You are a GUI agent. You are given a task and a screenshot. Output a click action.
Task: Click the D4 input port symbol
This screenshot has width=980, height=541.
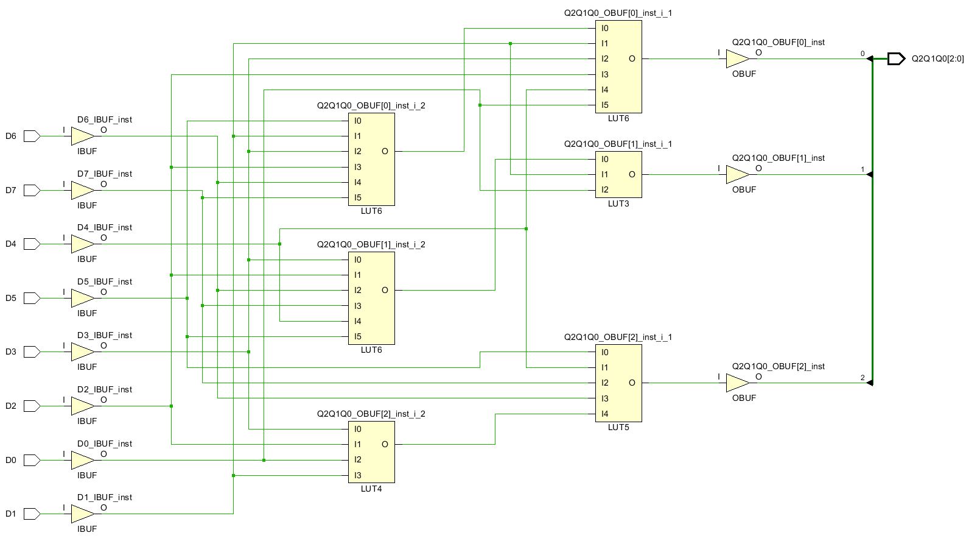[32, 244]
